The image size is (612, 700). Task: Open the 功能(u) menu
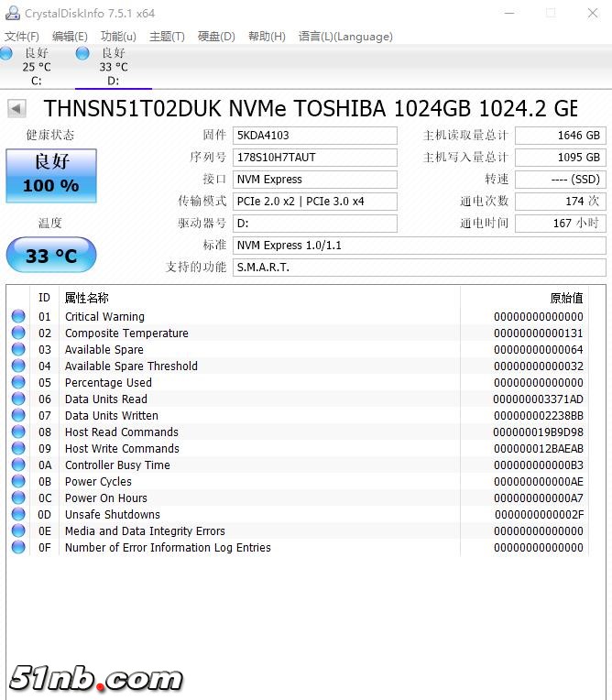pos(118,37)
